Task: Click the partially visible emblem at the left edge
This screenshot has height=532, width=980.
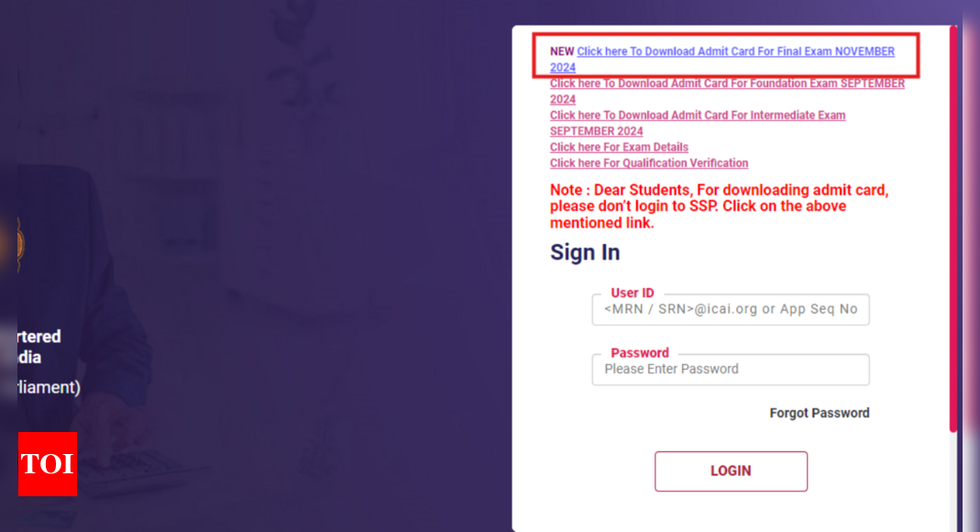Action: pos(20,244)
